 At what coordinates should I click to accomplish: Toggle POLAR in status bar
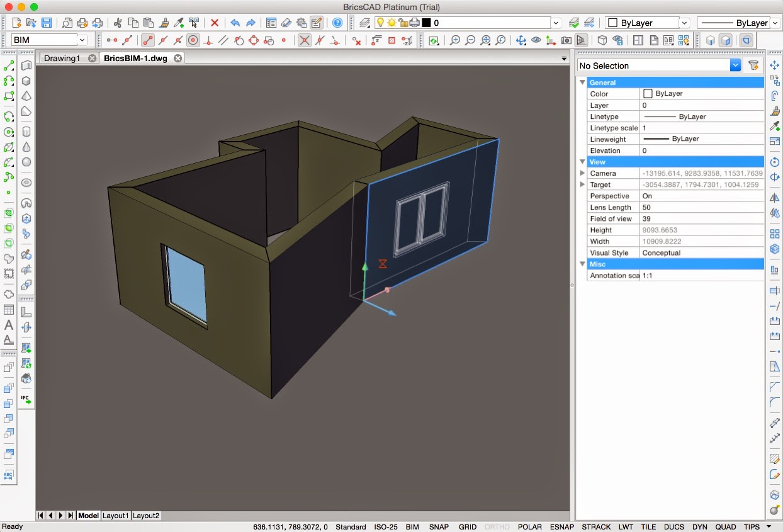[x=530, y=527]
